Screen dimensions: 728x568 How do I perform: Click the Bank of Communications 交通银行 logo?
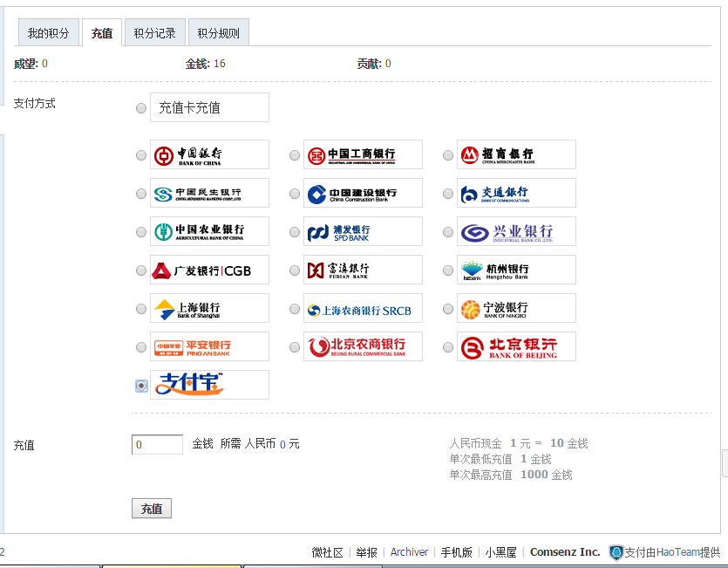pyautogui.click(x=516, y=193)
